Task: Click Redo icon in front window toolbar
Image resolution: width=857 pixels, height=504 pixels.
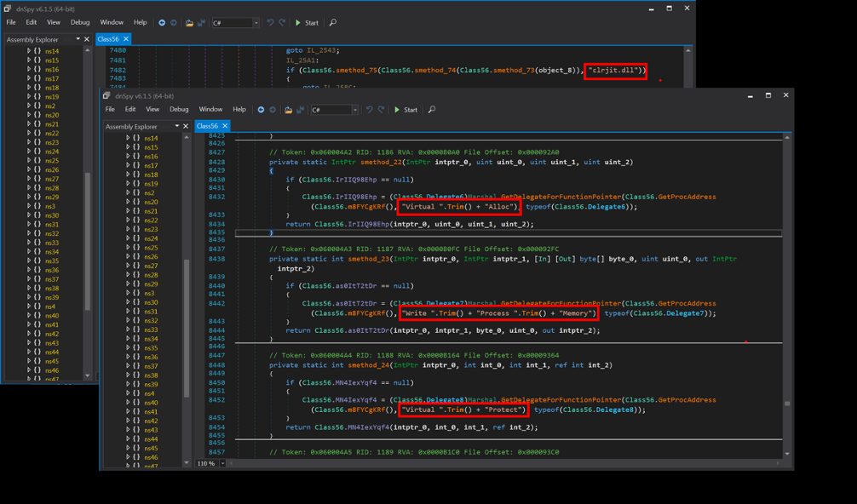Action: (382, 110)
